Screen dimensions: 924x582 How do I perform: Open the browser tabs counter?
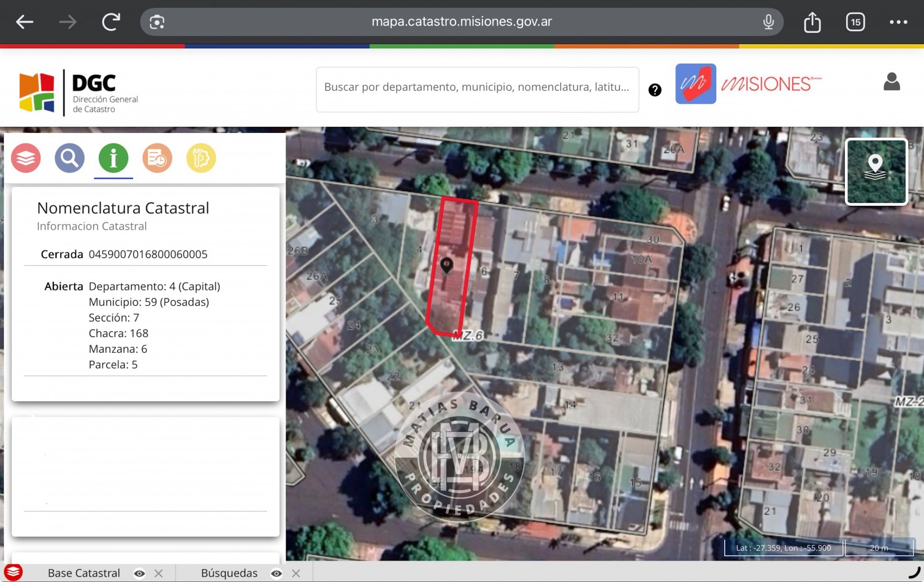pyautogui.click(x=855, y=22)
